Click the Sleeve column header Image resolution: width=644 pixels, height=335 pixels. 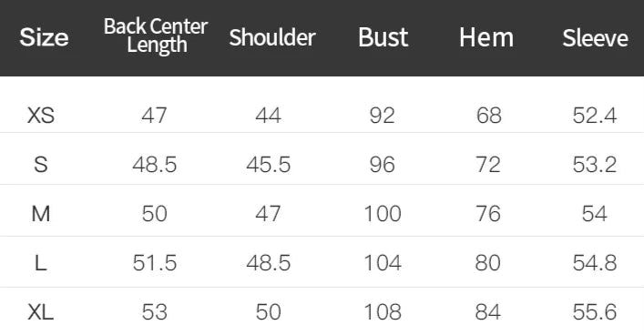[x=595, y=38]
